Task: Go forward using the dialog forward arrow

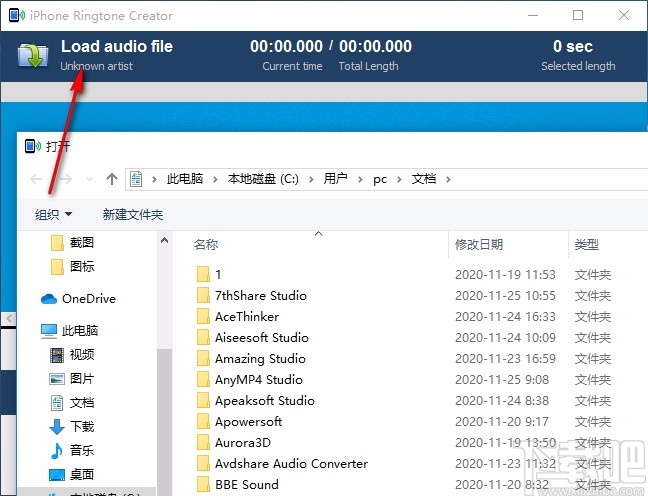Action: pyautogui.click(x=66, y=179)
